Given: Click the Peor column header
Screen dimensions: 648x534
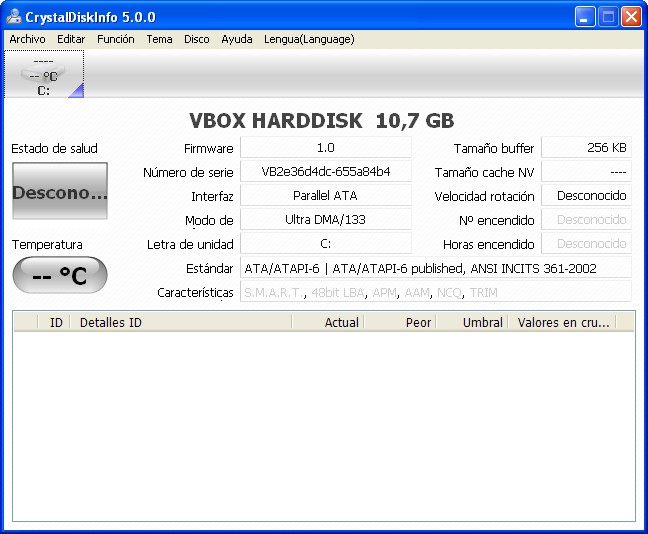Looking at the screenshot, I should (x=400, y=322).
